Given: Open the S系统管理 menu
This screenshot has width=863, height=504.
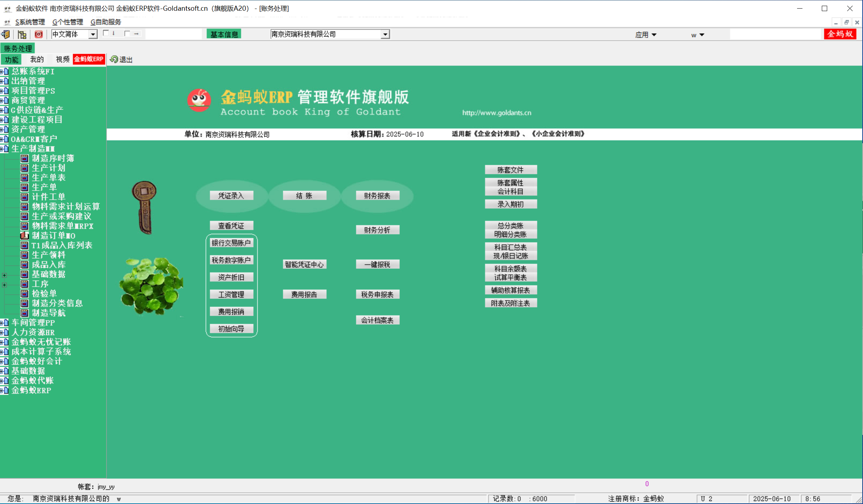Looking at the screenshot, I should (x=30, y=22).
